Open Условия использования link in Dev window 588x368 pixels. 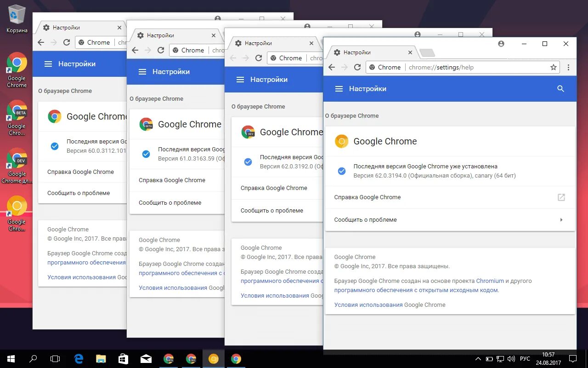[x=275, y=296]
